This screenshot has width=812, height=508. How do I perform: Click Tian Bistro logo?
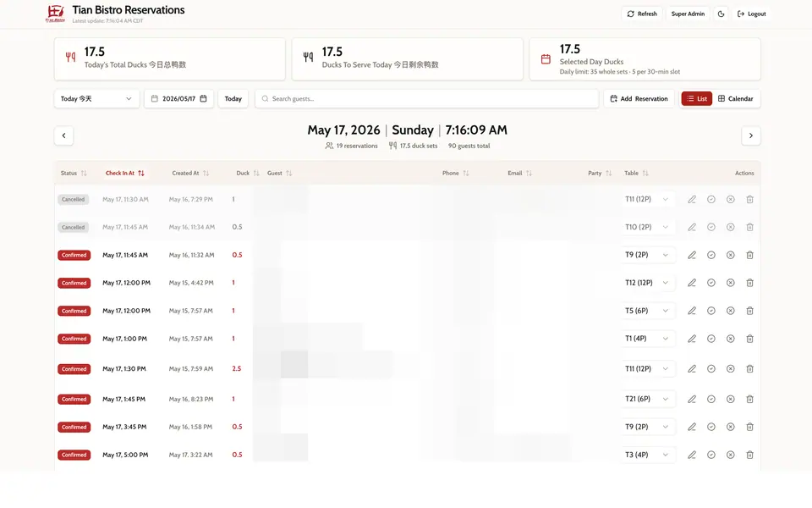pyautogui.click(x=56, y=14)
